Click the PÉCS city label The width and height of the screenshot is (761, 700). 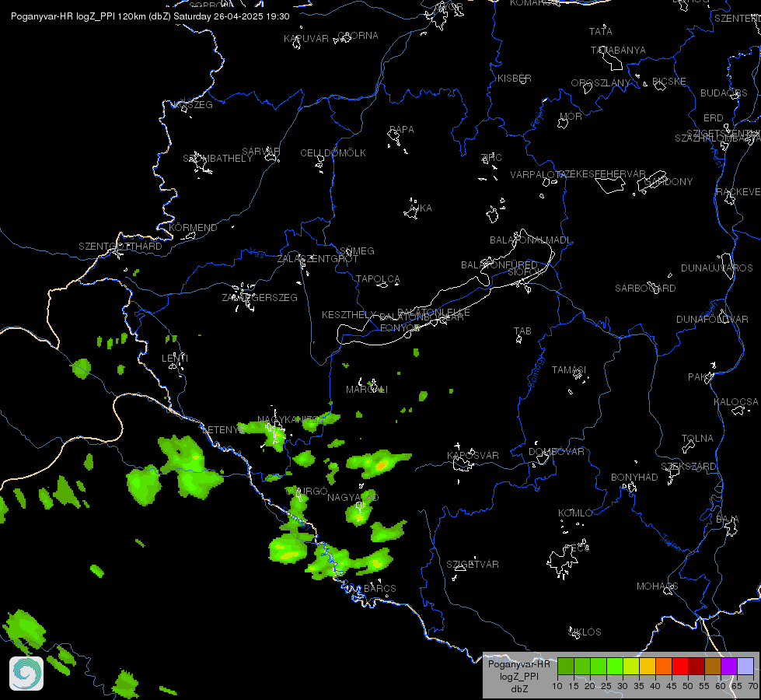pos(577,548)
